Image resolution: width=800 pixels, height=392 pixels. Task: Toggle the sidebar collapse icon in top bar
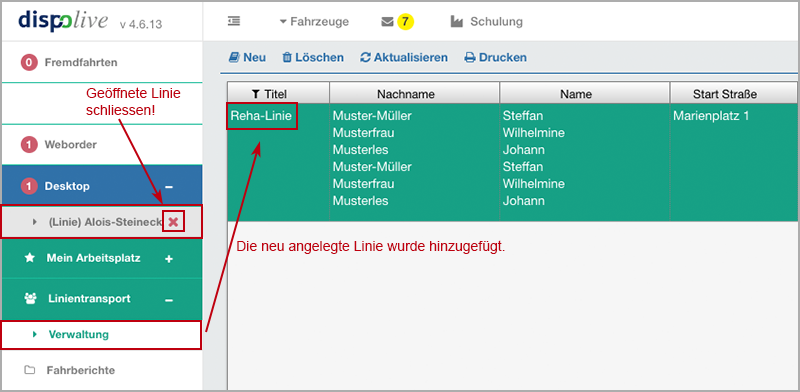(x=234, y=21)
